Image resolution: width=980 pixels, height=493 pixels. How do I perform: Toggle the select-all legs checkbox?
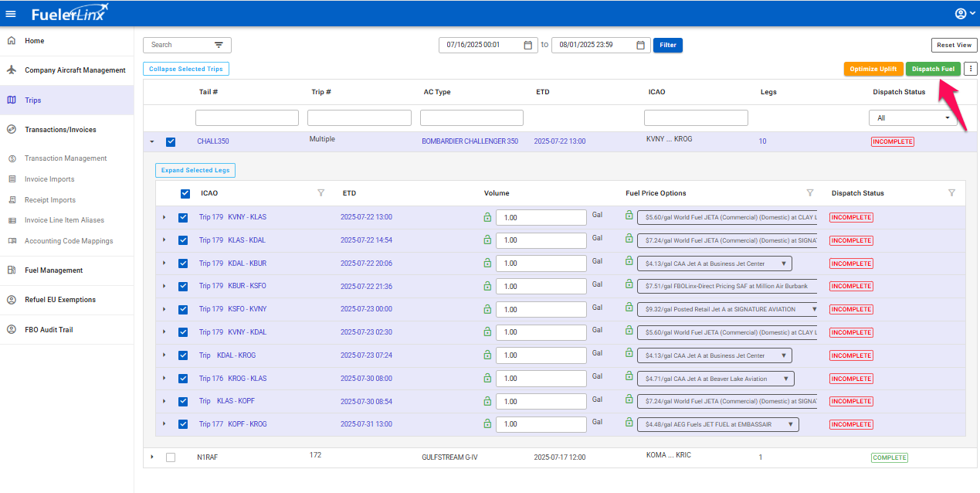(x=185, y=194)
